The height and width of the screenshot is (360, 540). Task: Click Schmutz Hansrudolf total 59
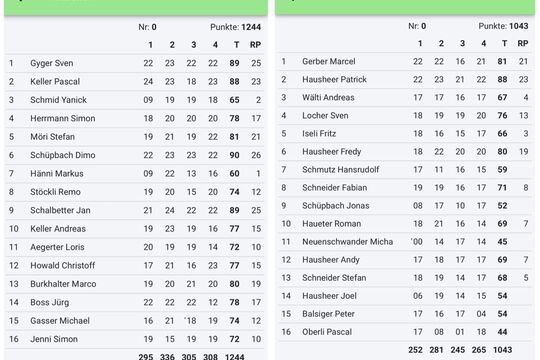point(502,169)
